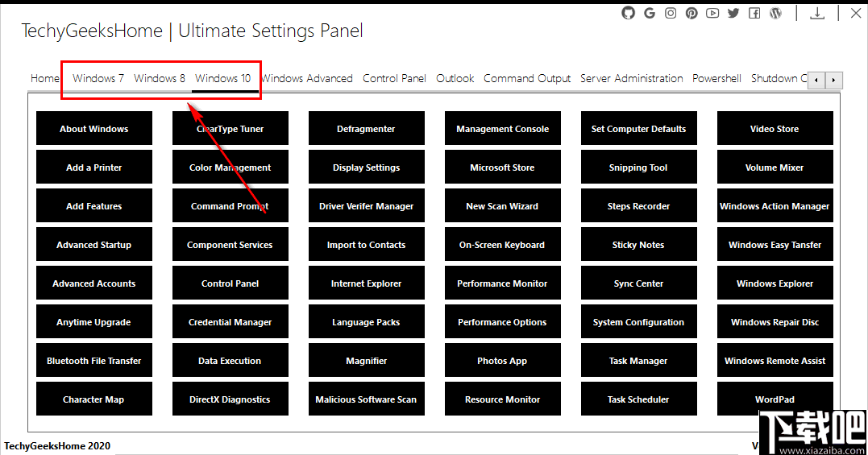Select the Windows 10 tab
This screenshot has height=455, width=868.
coord(223,78)
